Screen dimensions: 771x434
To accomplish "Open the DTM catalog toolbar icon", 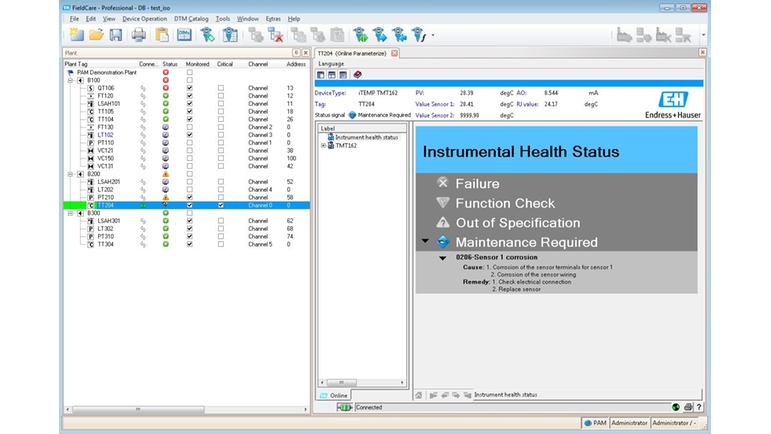I will tap(184, 35).
